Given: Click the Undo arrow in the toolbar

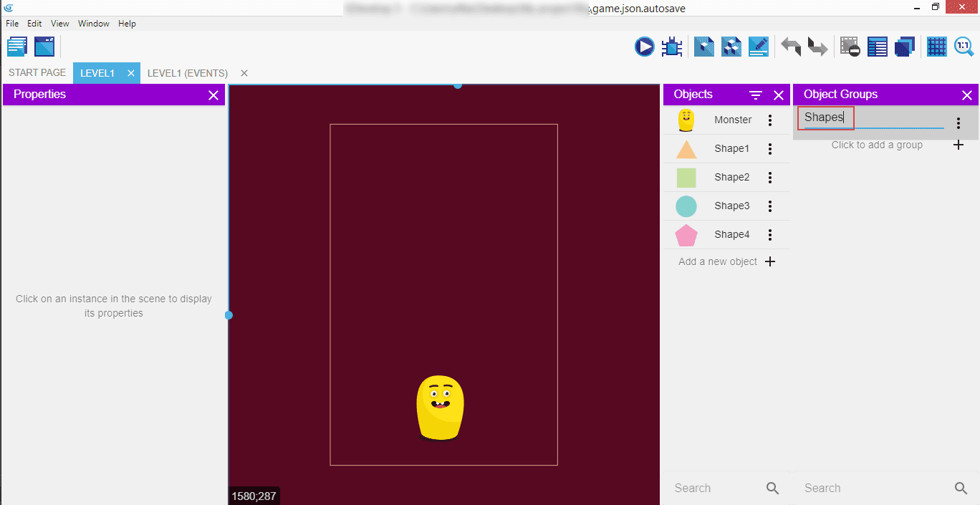Looking at the screenshot, I should click(791, 47).
